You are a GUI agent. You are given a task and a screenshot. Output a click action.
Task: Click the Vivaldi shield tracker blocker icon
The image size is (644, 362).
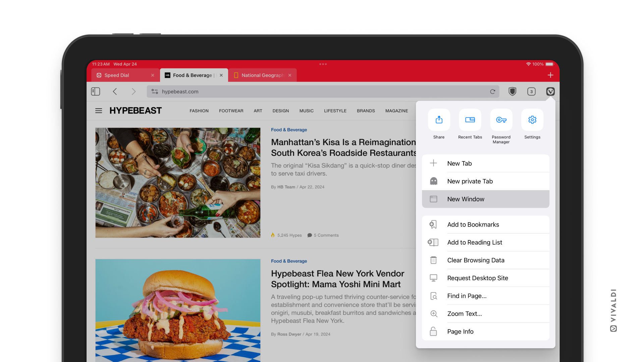[512, 92]
